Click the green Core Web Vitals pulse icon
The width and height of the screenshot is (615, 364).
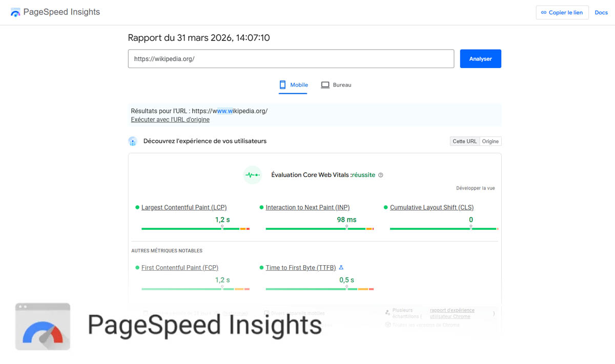click(252, 175)
